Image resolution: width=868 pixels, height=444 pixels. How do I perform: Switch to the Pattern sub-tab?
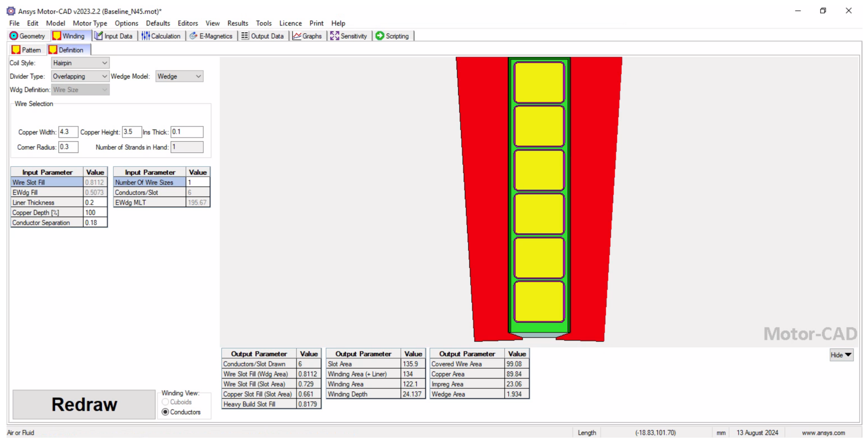point(27,50)
